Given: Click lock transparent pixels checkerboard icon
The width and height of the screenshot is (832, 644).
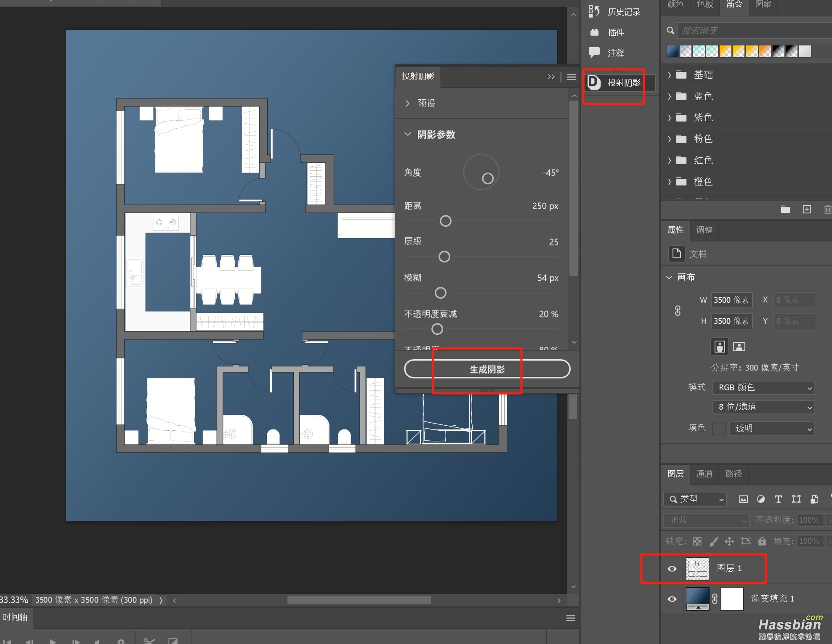Looking at the screenshot, I should click(697, 541).
